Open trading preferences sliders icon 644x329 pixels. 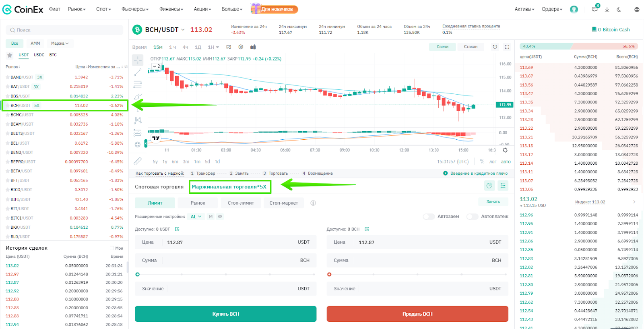click(503, 186)
